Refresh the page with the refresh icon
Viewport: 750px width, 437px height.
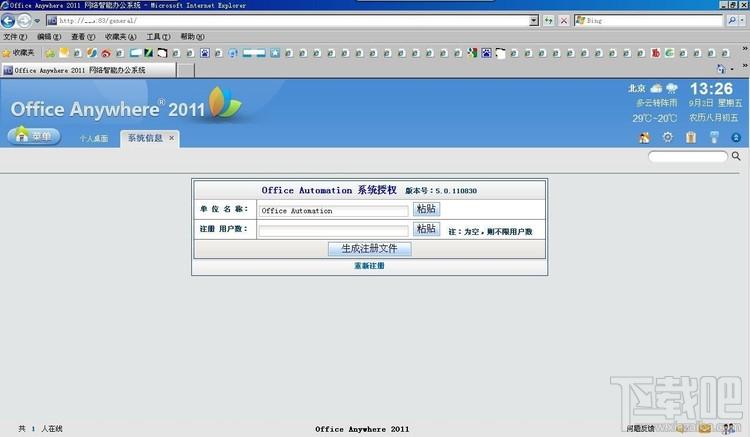(549, 21)
